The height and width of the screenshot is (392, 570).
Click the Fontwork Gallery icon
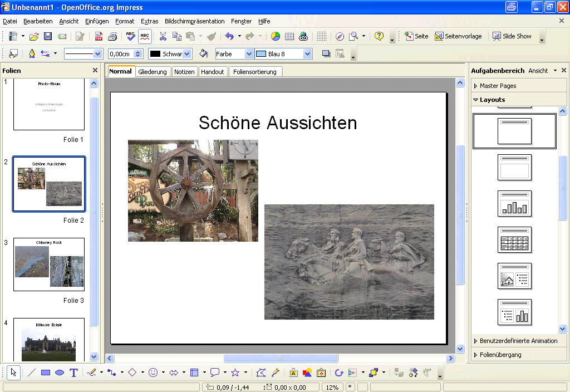[x=293, y=373]
